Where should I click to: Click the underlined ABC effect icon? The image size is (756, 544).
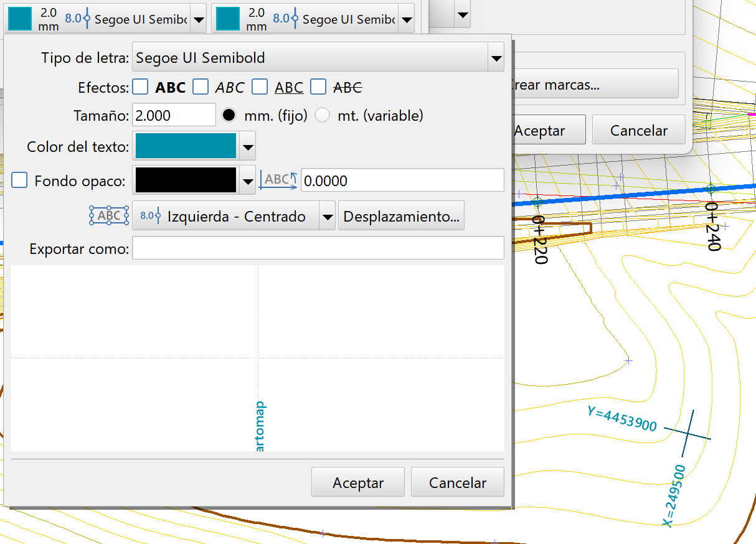click(x=288, y=87)
